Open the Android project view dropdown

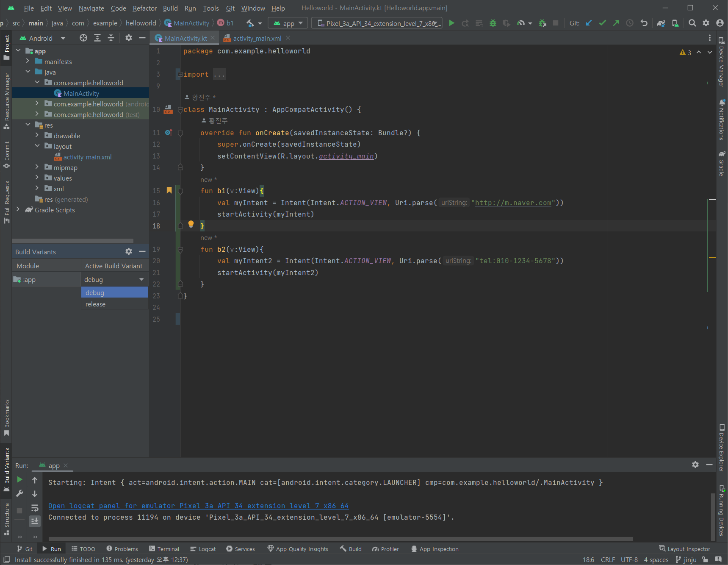point(42,38)
